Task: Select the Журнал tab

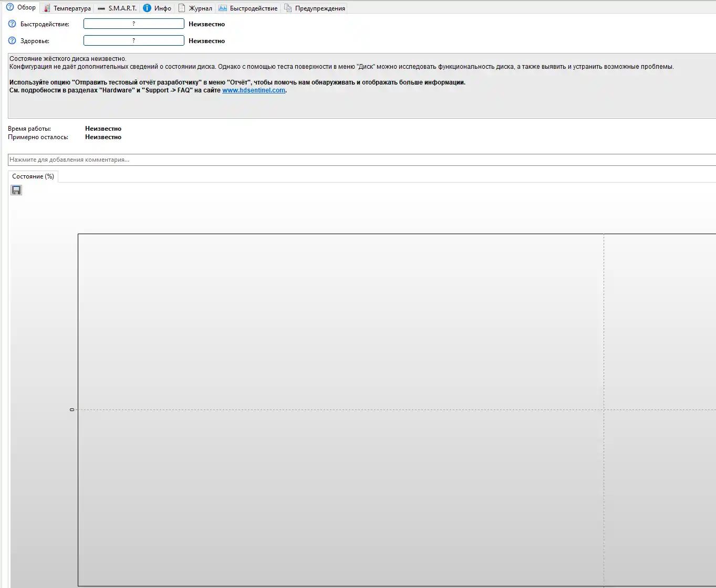Action: (x=195, y=8)
